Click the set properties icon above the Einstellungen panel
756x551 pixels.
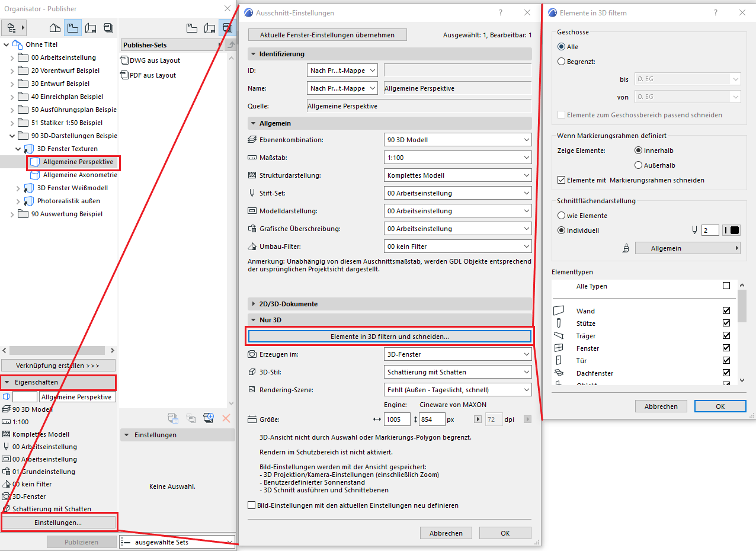point(173,419)
